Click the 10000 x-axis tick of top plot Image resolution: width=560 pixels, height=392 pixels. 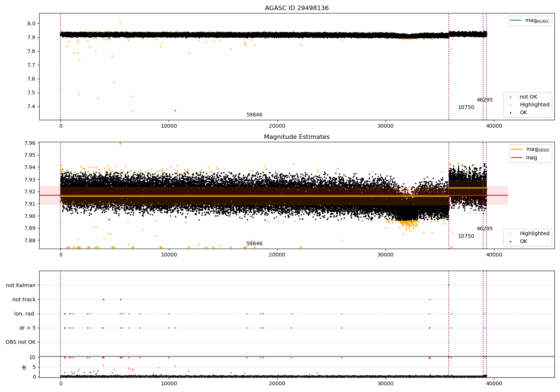pos(169,126)
